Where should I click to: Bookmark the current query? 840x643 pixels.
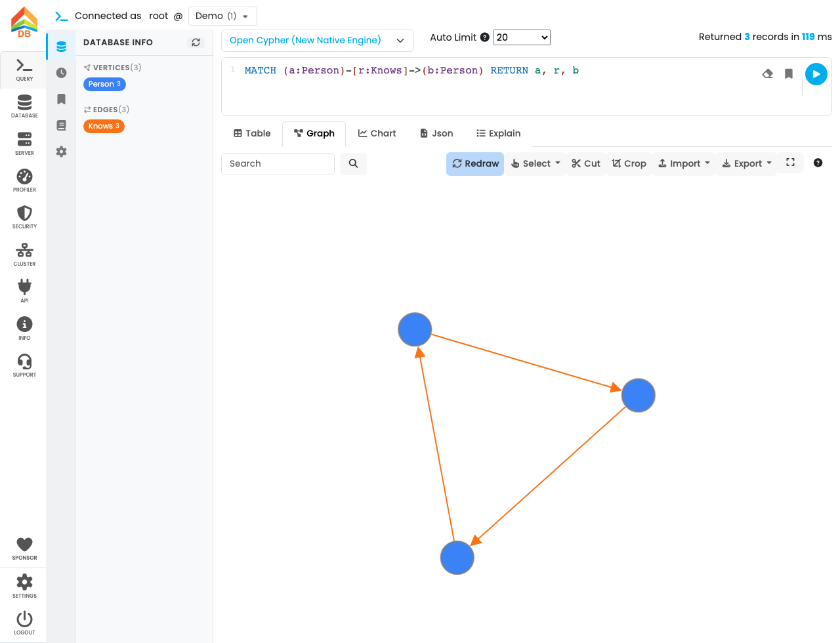(x=789, y=73)
